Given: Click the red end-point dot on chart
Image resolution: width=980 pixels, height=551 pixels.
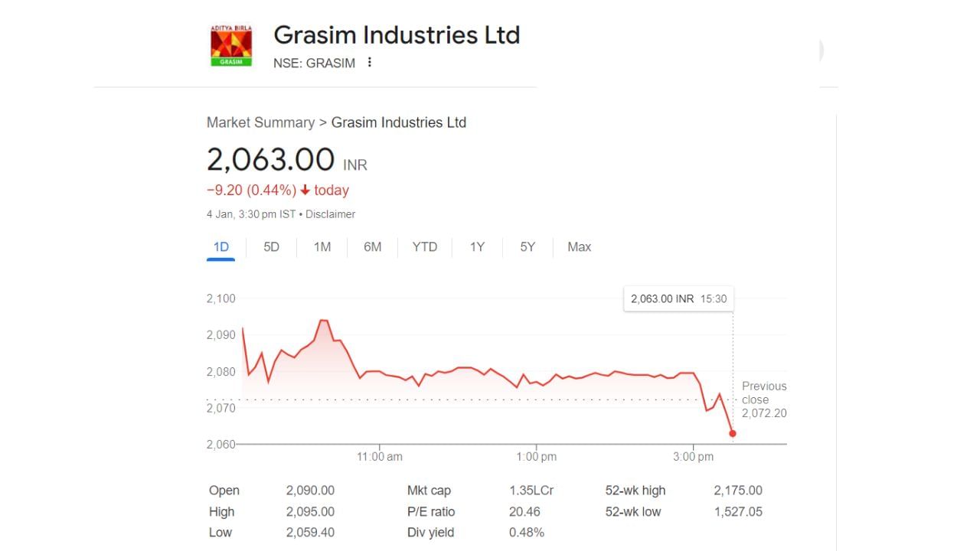Looking at the screenshot, I should click(733, 434).
